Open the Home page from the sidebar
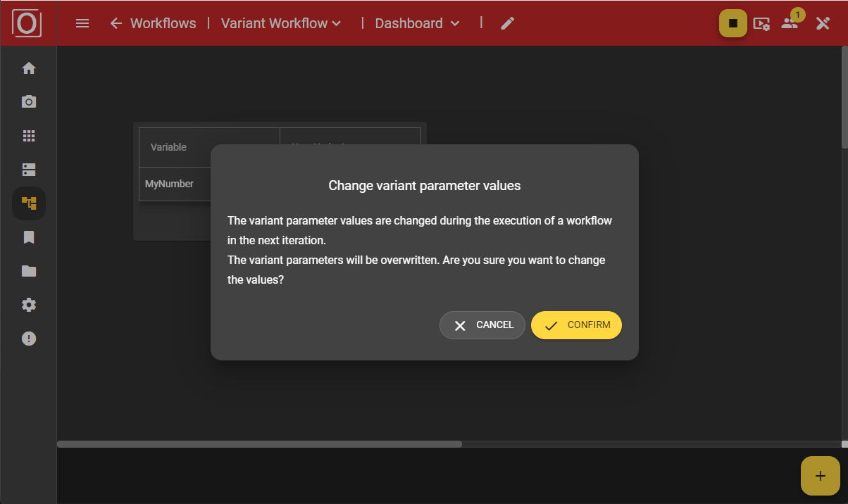 (x=28, y=68)
